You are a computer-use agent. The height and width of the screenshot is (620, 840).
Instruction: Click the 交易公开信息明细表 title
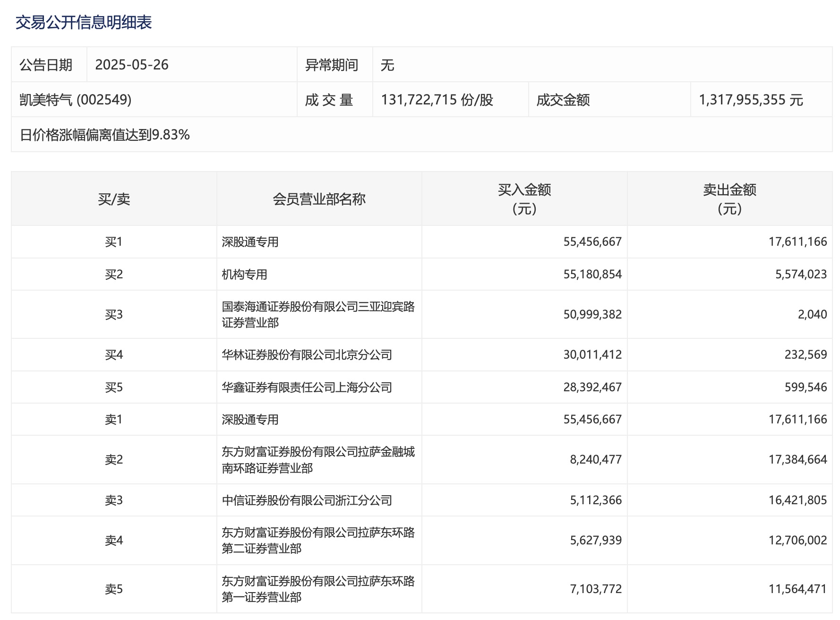84,22
